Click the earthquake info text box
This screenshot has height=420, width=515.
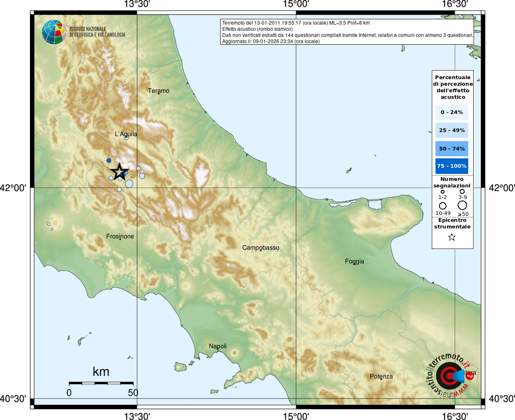pyautogui.click(x=347, y=32)
